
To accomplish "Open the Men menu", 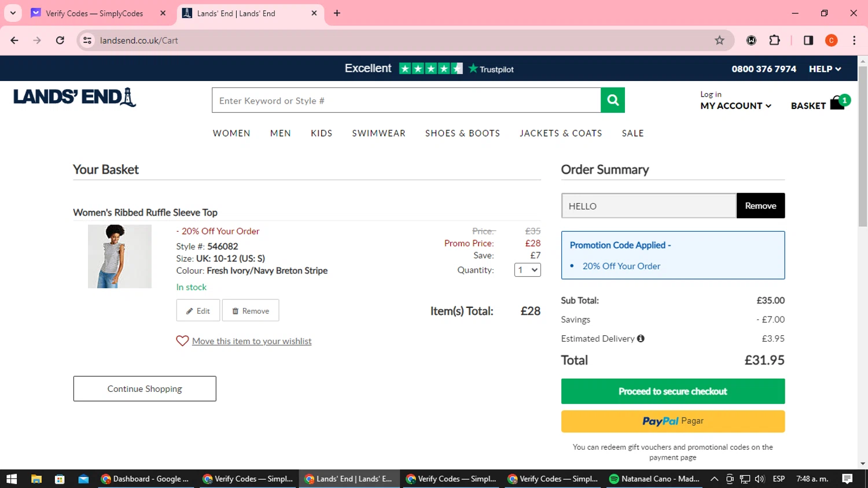I will [281, 133].
